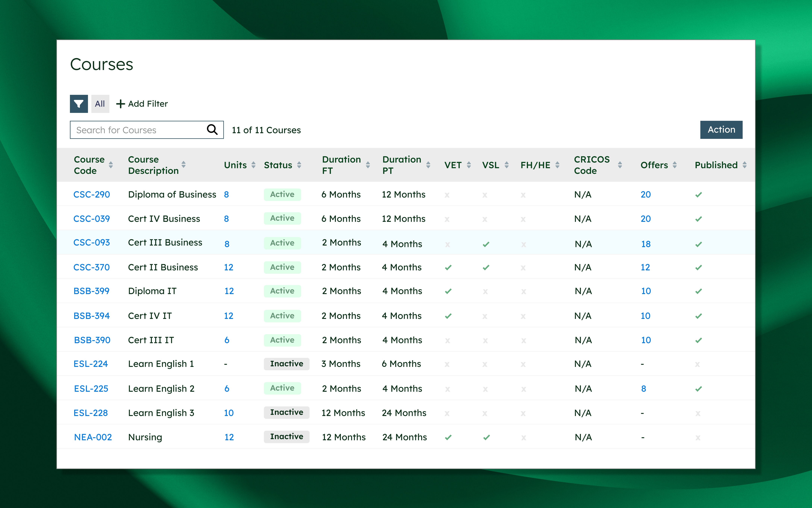The height and width of the screenshot is (508, 812).
Task: Click Inactive status badge for Learn English 1
Action: 286,364
